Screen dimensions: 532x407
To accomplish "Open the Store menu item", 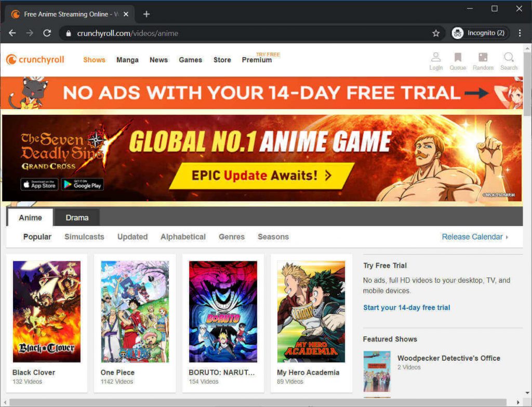I will pos(222,60).
